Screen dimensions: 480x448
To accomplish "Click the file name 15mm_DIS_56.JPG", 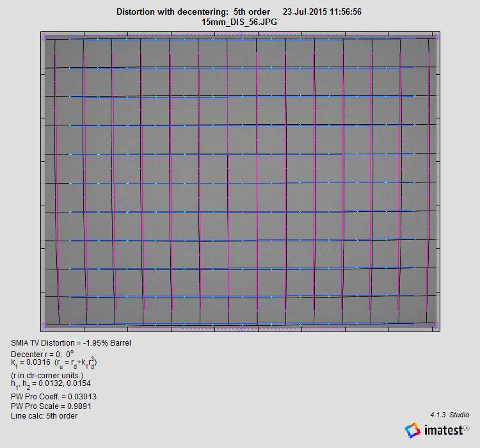I will coord(239,22).
